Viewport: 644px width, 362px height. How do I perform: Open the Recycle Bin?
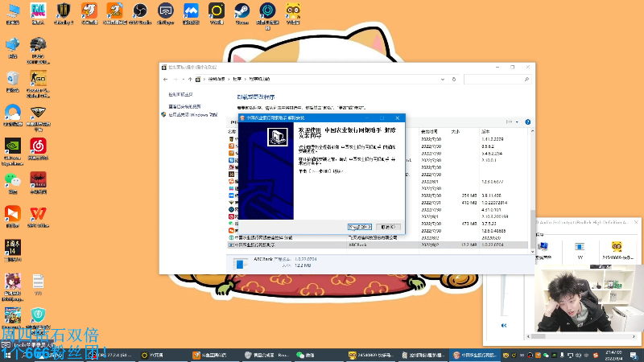(13, 81)
